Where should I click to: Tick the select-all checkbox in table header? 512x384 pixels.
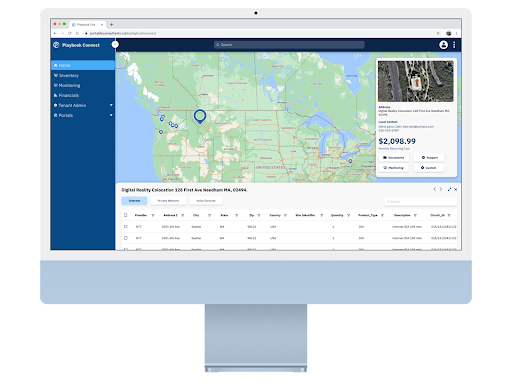[126, 215]
